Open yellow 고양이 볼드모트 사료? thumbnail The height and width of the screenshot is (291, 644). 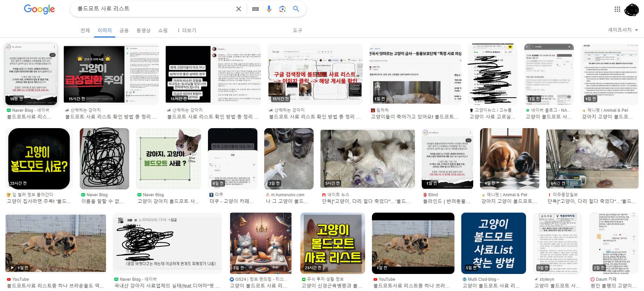pos(39,158)
